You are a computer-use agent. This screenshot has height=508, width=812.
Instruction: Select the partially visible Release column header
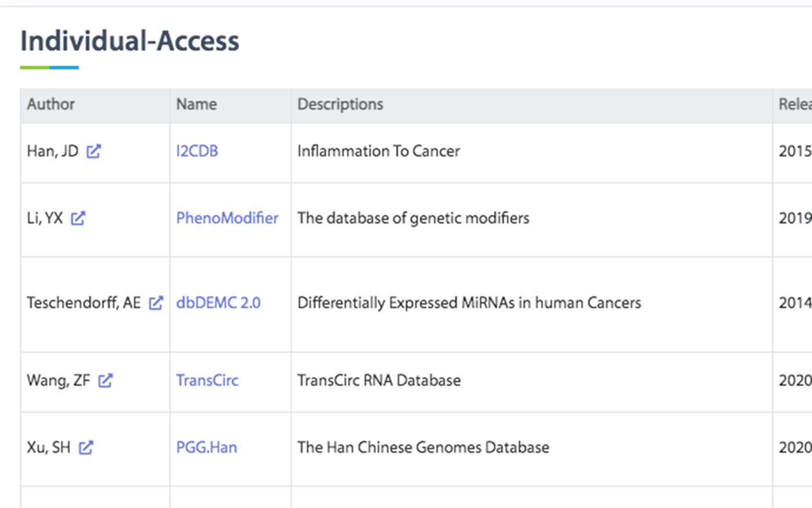pyautogui.click(x=792, y=105)
